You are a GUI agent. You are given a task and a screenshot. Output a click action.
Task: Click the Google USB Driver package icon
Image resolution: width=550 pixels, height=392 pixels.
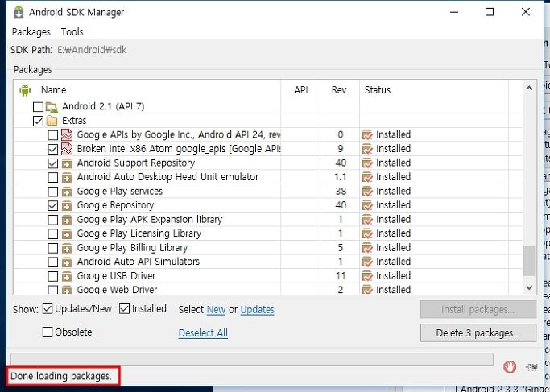tap(67, 276)
